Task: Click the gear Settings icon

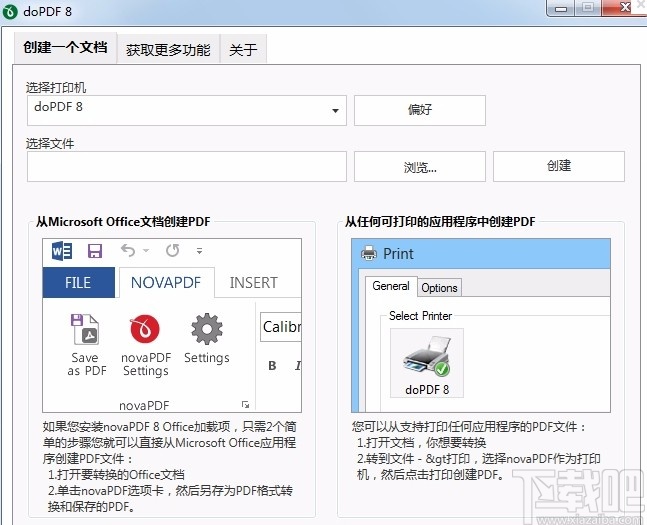Action: (207, 329)
